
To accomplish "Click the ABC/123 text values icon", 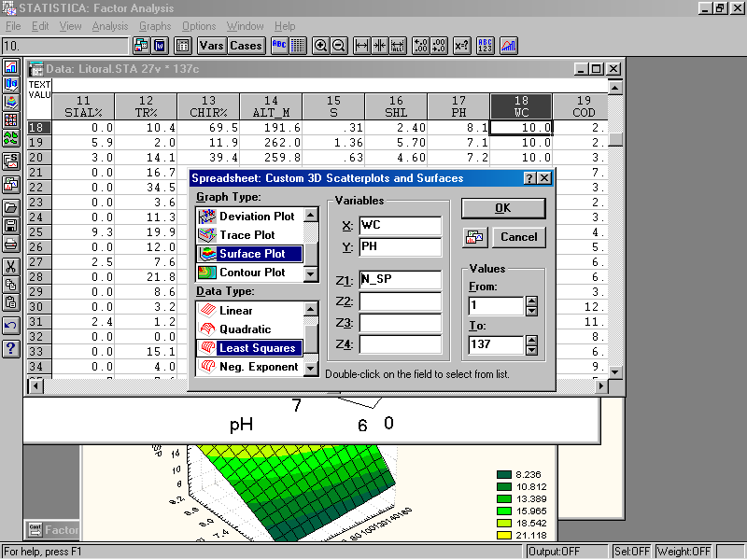I will tap(485, 46).
